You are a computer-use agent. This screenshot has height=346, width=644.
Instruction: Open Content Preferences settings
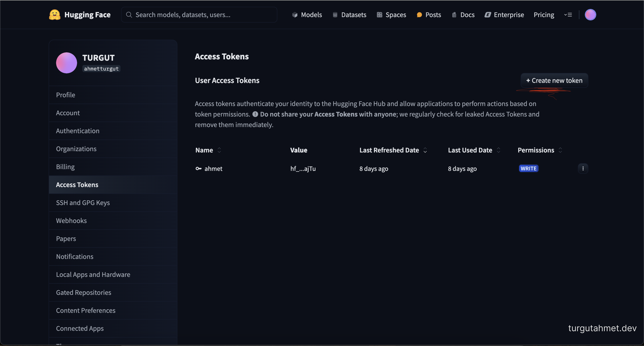tap(113, 311)
